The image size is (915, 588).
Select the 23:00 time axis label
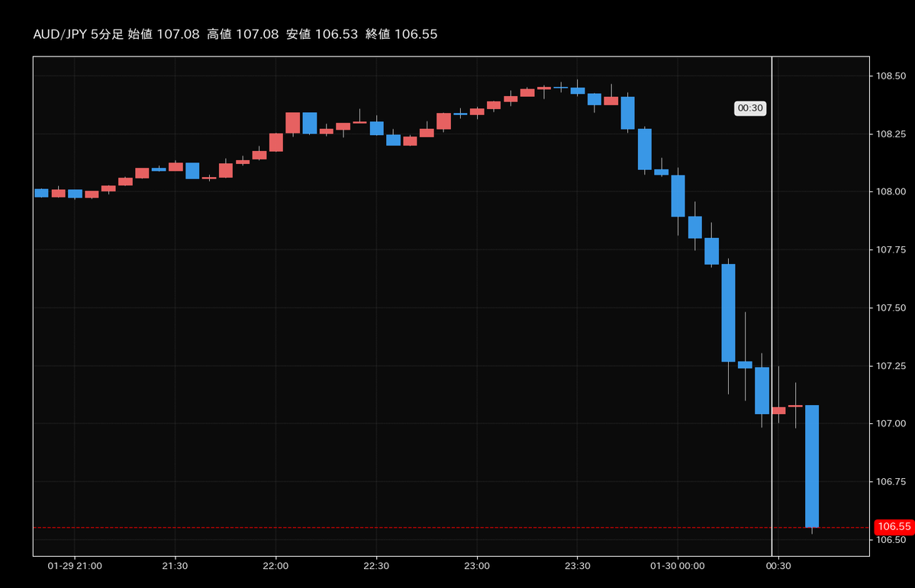(478, 567)
